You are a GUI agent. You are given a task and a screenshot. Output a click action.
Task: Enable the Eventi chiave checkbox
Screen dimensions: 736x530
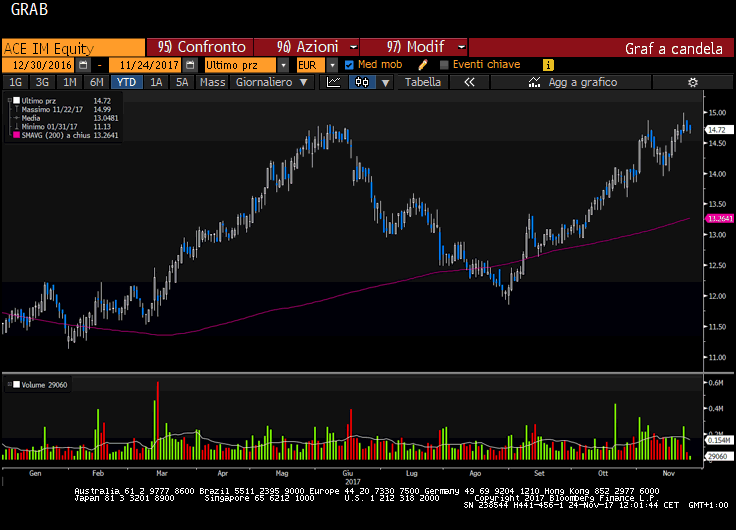pyautogui.click(x=444, y=65)
